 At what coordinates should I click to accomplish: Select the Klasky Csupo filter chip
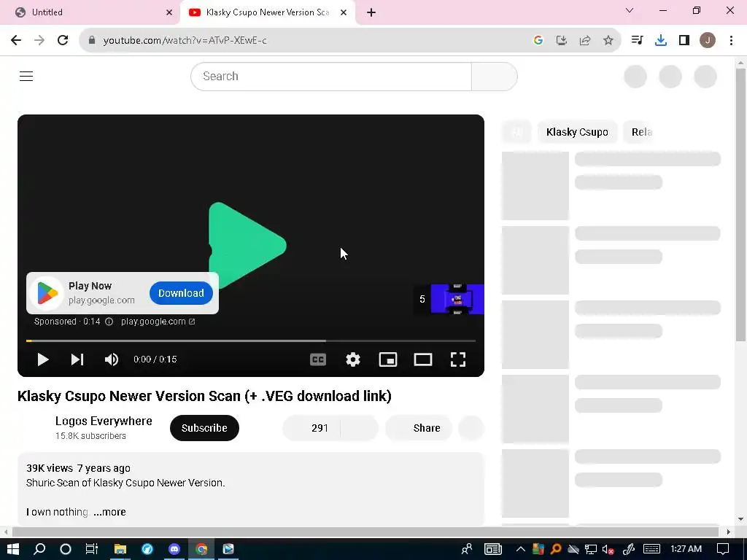pos(577,132)
